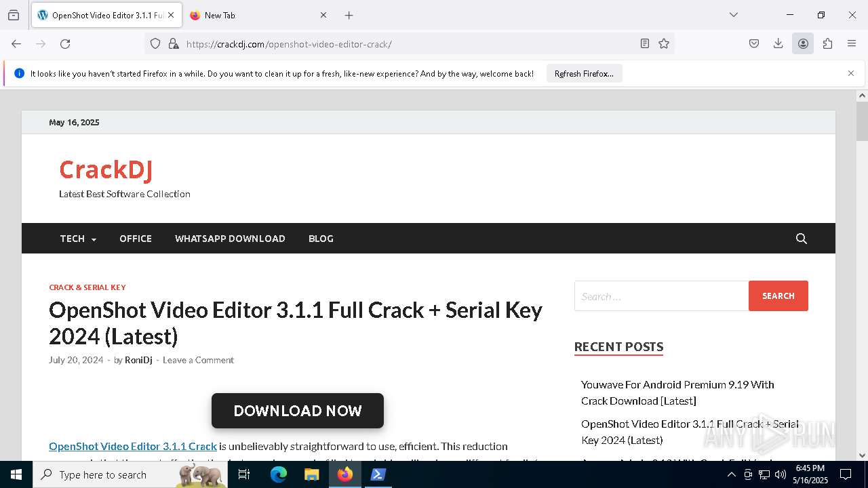The height and width of the screenshot is (488, 868).
Task: Open CRACK & SERIAL KEY category link
Action: tap(87, 287)
